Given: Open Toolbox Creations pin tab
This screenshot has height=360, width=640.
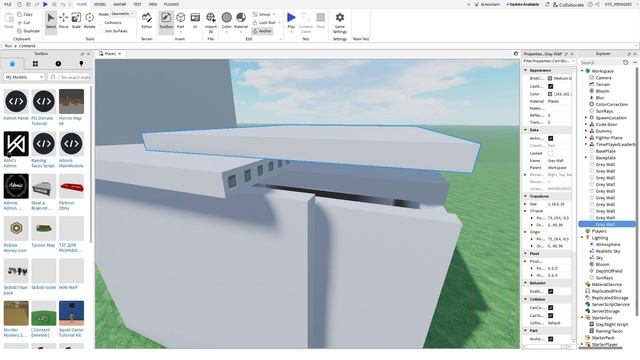Looking at the screenshot, I should coord(81,64).
